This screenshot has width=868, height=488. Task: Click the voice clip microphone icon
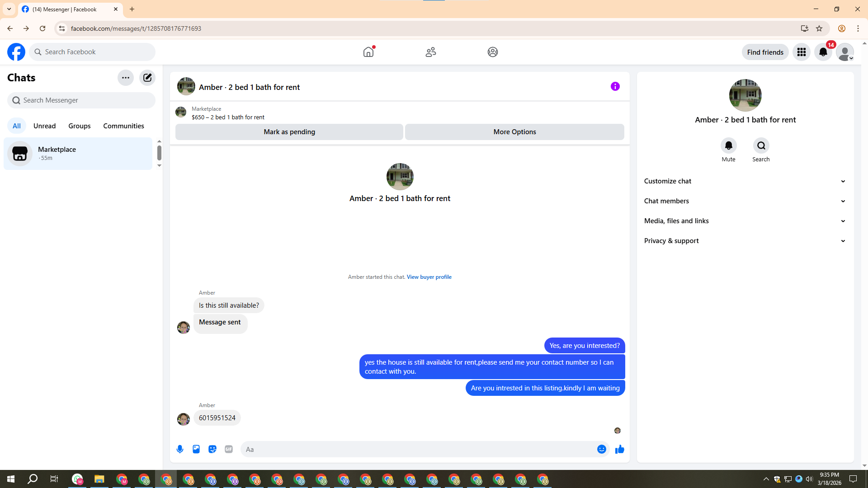click(180, 449)
